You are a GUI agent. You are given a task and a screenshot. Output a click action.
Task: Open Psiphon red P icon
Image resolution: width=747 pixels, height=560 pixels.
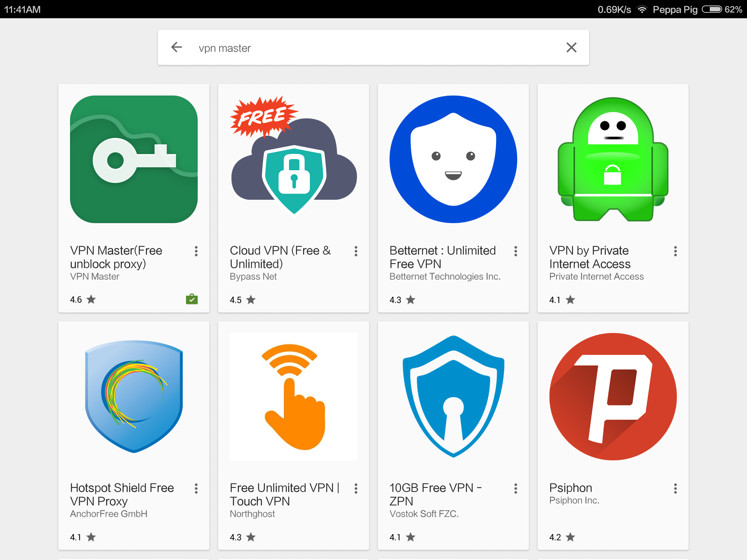[x=613, y=397]
